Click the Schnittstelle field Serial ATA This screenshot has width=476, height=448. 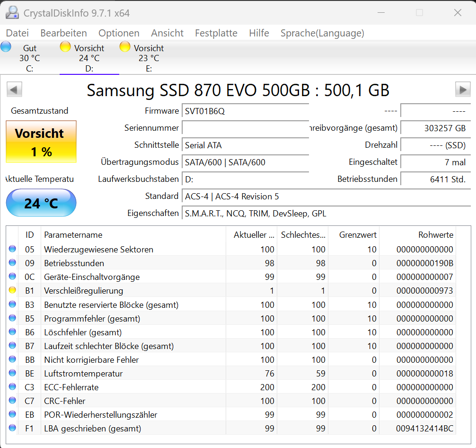[x=245, y=145]
